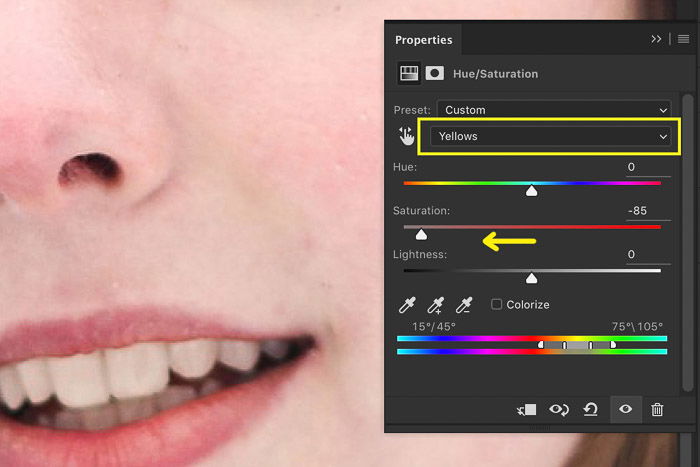Click the 15°/45° range readout
This screenshot has width=700, height=467.
click(433, 327)
